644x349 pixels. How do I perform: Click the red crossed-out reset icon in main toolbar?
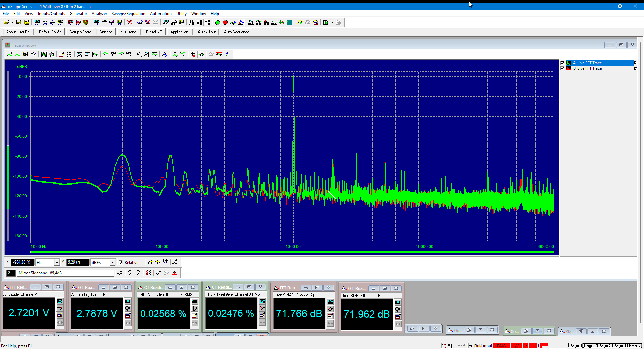(130, 22)
